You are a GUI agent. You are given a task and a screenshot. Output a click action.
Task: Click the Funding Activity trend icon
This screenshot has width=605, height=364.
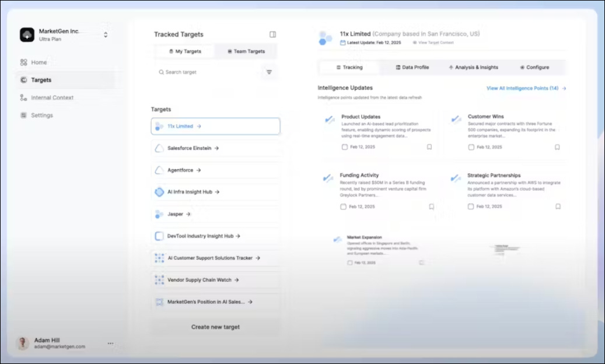point(328,178)
